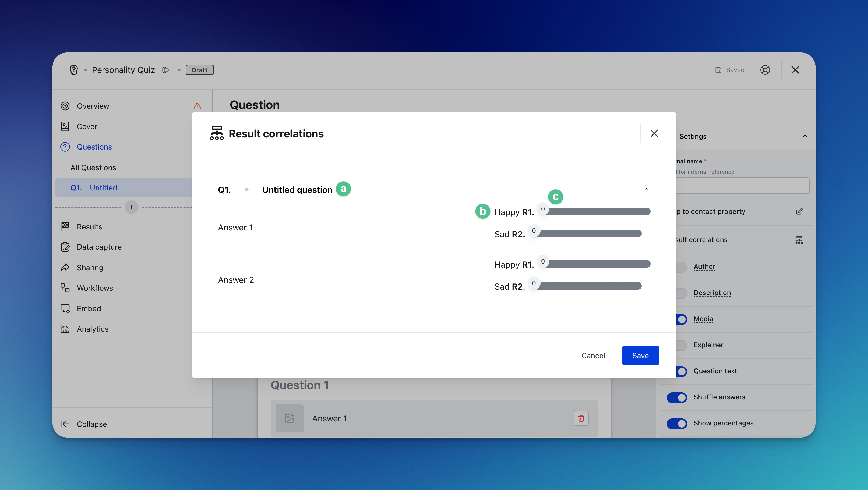Click the result correlations icon in settings panel
The height and width of the screenshot is (490, 868).
(799, 240)
